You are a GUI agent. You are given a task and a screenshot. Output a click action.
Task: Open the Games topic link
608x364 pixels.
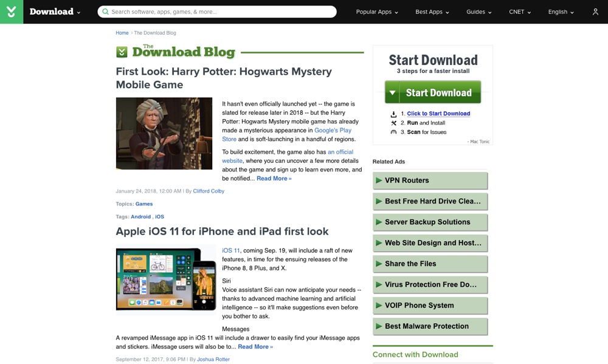click(144, 204)
